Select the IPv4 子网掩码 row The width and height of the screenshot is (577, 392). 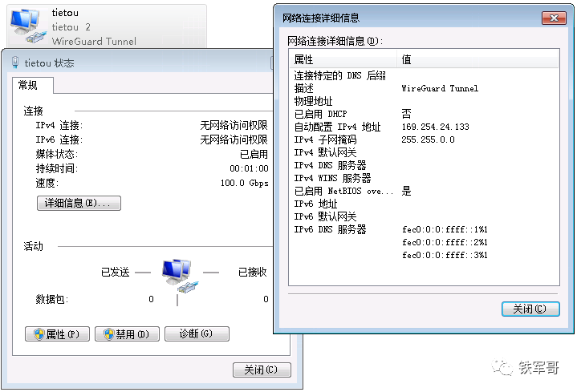tap(424, 139)
